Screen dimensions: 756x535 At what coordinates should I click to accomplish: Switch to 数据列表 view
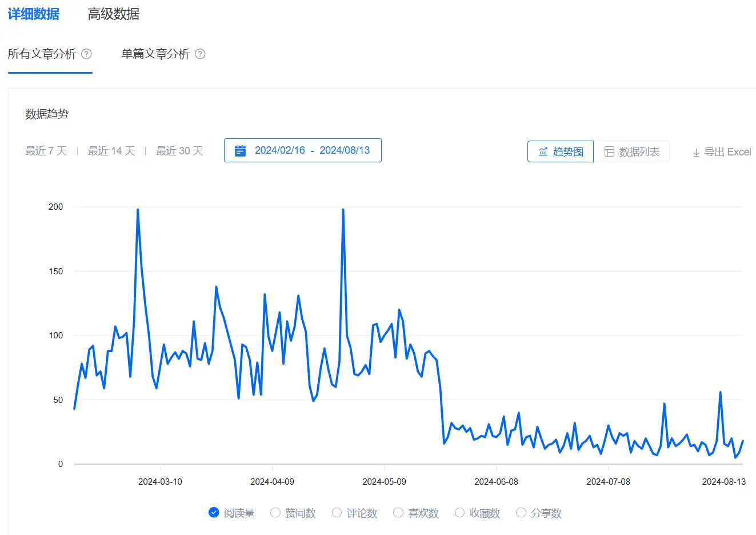coord(631,151)
